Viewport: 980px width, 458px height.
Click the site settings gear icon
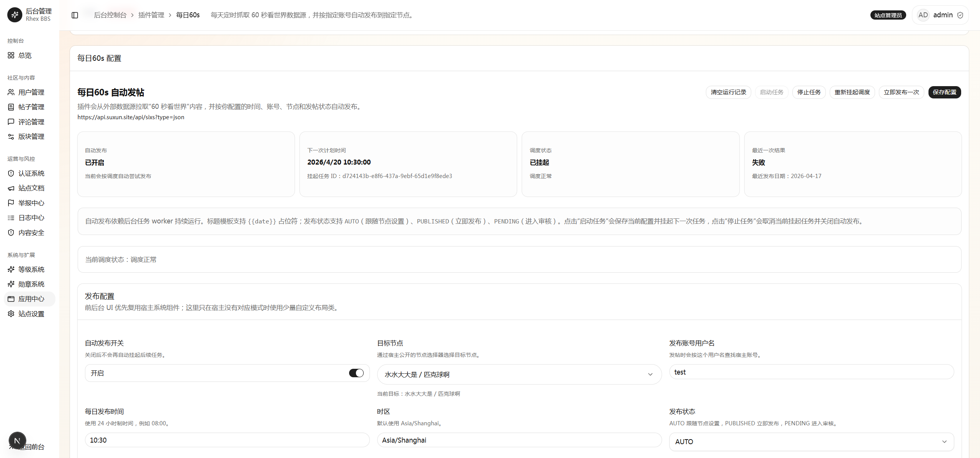point(11,314)
